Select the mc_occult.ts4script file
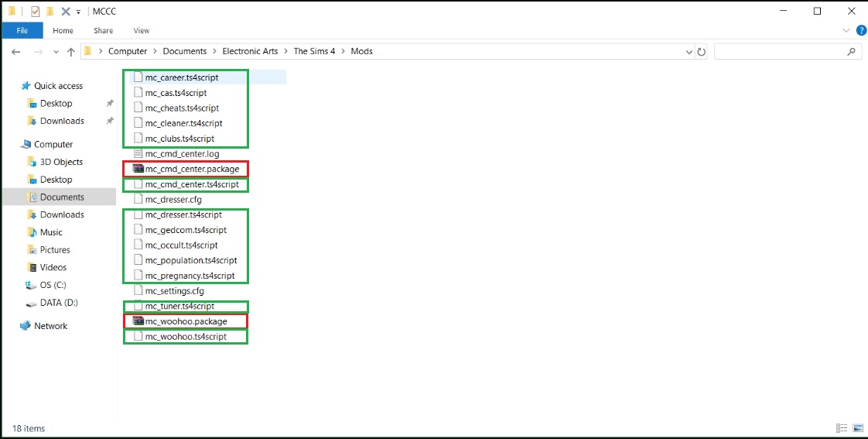Screen dimensions: 868x439 (x=182, y=245)
